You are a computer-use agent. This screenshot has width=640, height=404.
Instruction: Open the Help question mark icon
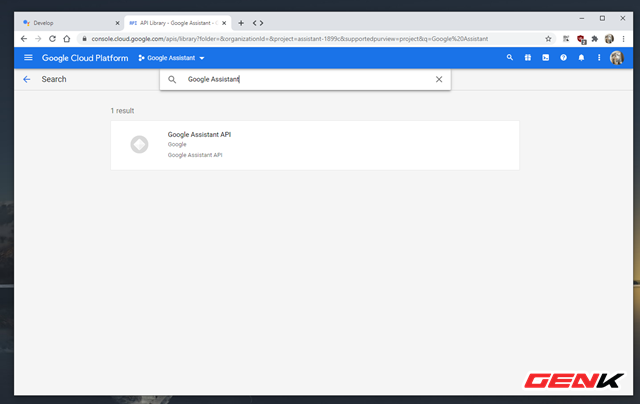pos(564,58)
